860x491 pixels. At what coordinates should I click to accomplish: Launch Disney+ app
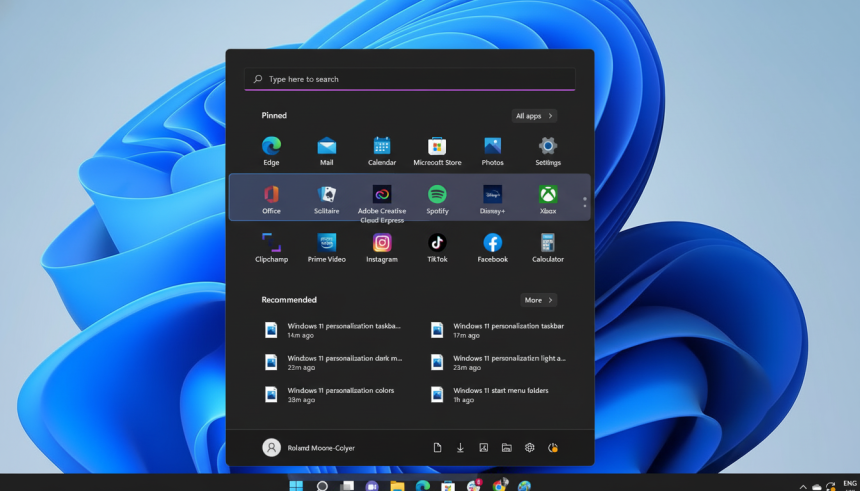coord(493,199)
